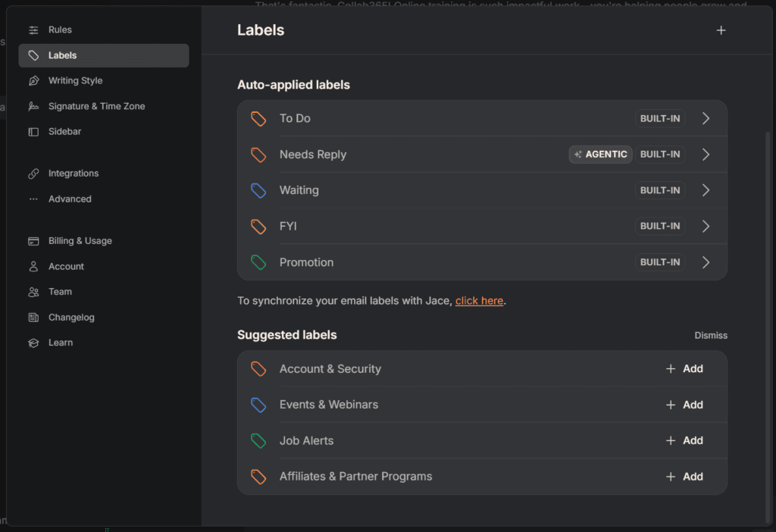Dismiss the suggested labels section
Image resolution: width=776 pixels, height=532 pixels.
click(710, 336)
